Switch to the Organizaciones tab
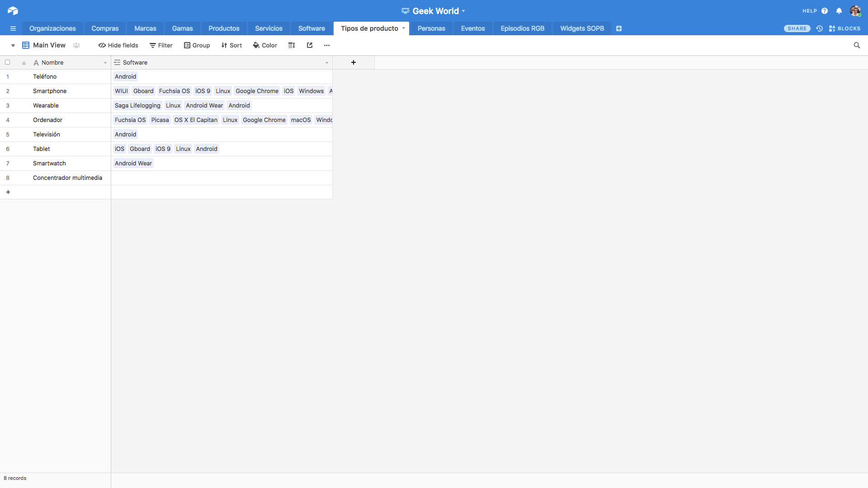This screenshot has height=488, width=868. [x=52, y=28]
